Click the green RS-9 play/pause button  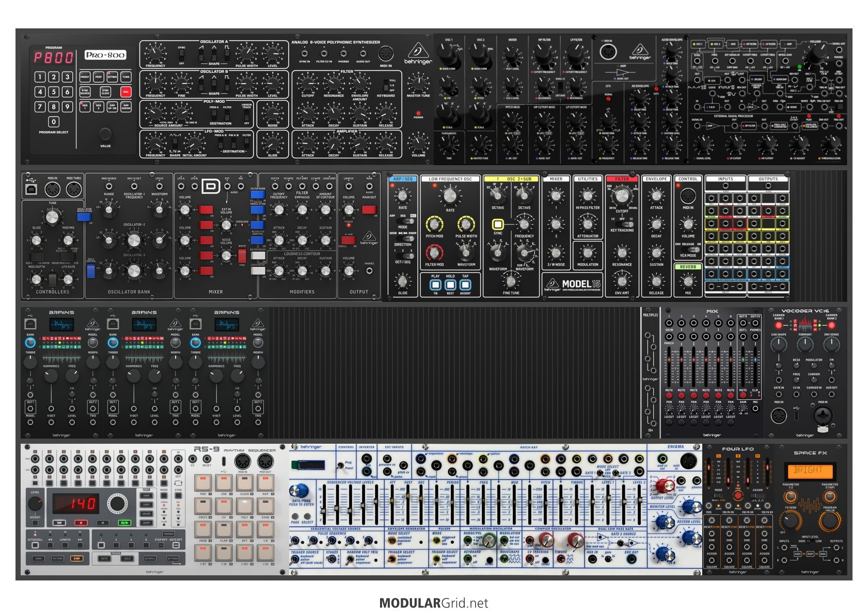(124, 523)
